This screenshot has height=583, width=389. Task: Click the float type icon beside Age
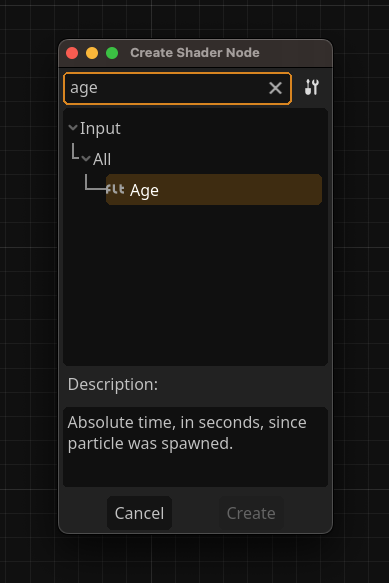(x=115, y=189)
